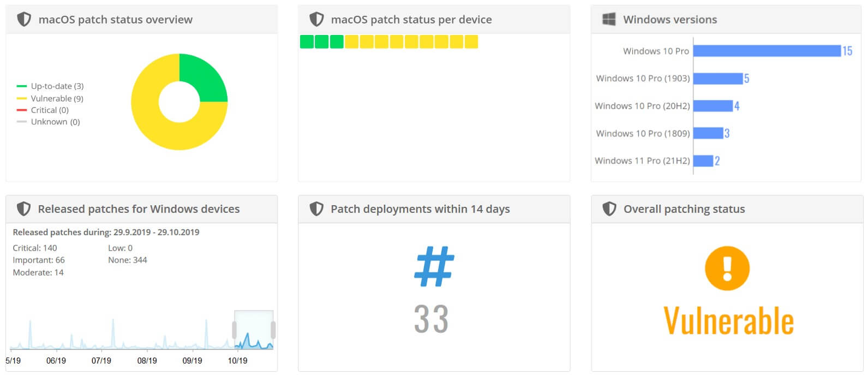
Task: Click the right handle of timeline range selector
Action: (273, 330)
